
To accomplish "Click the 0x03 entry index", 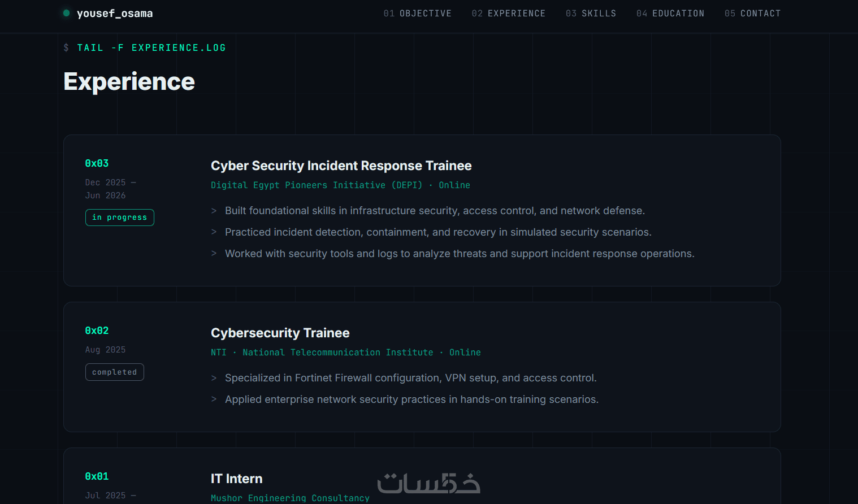I will [97, 163].
